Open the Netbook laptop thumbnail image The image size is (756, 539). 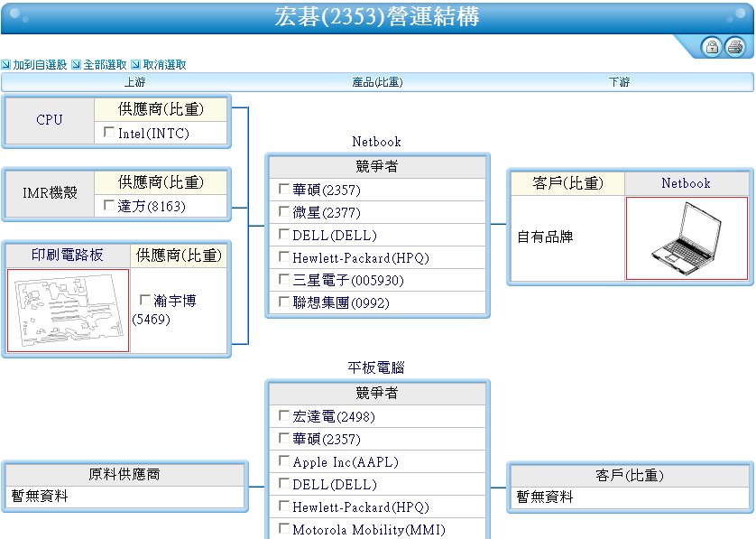coord(687,238)
